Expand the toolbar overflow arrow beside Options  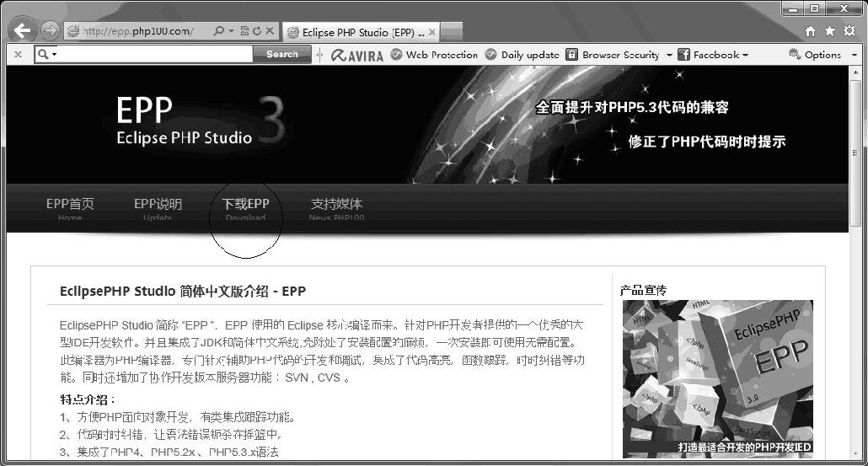coord(855,55)
